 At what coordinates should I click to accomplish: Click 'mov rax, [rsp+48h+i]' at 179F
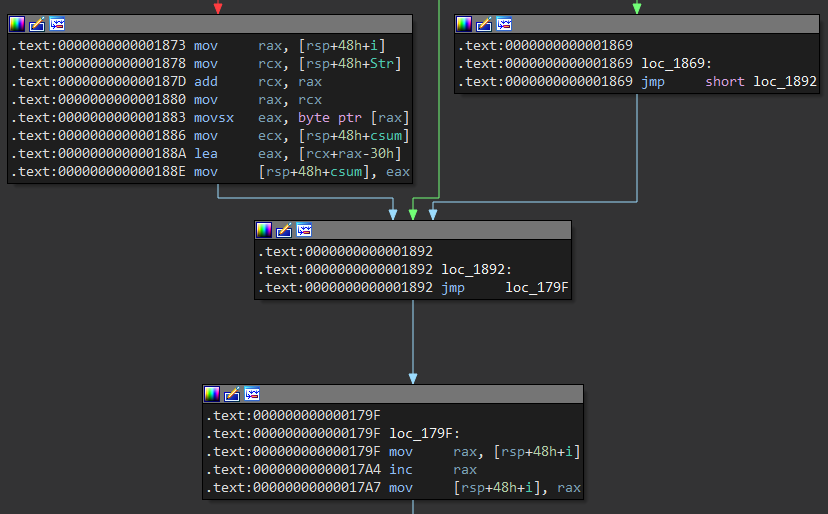(393, 451)
